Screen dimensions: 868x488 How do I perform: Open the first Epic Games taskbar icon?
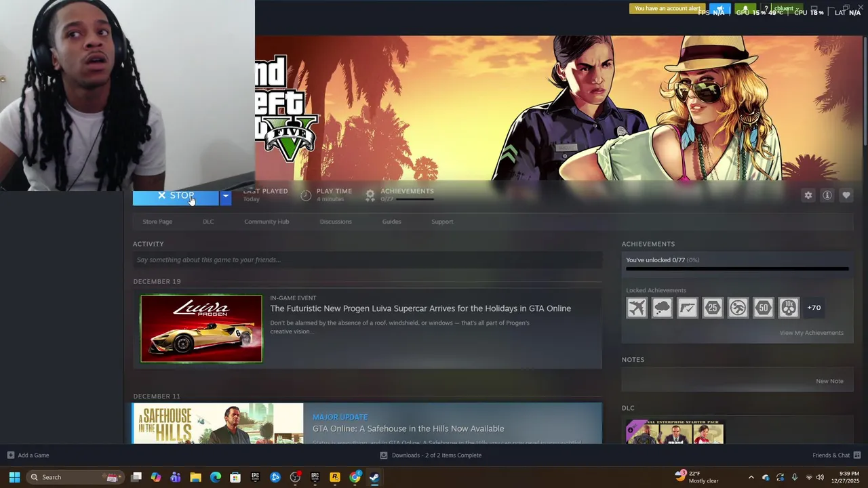255,477
